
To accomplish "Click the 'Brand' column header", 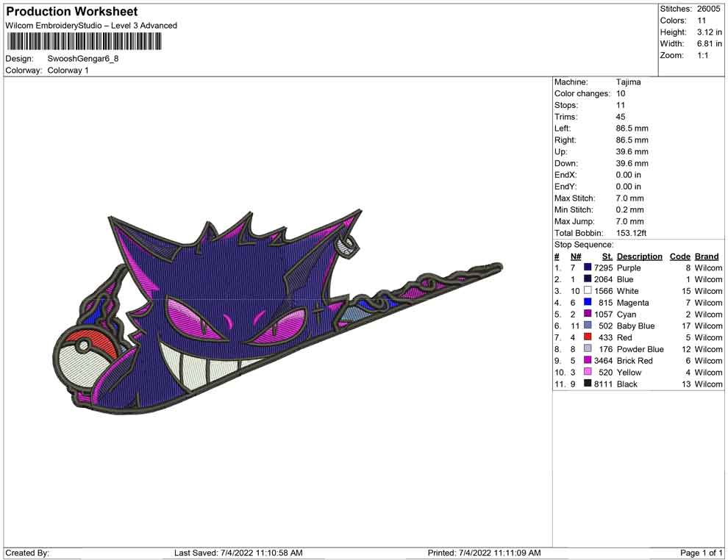I will (707, 256).
